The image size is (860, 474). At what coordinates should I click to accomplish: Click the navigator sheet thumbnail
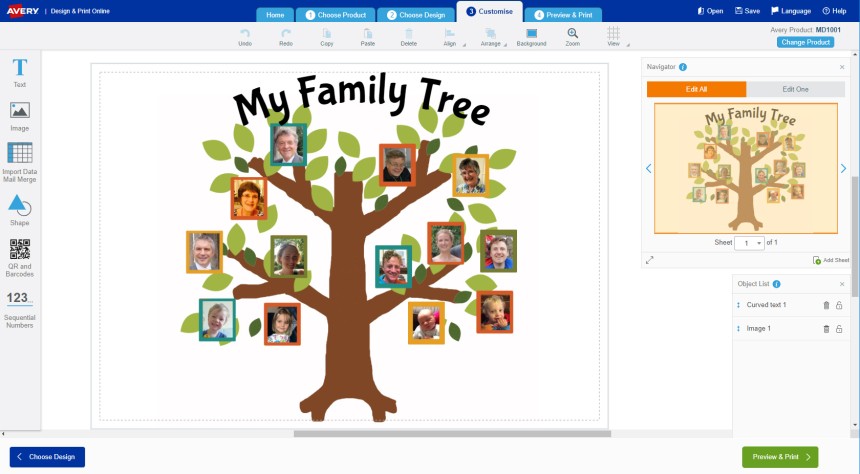(x=746, y=168)
